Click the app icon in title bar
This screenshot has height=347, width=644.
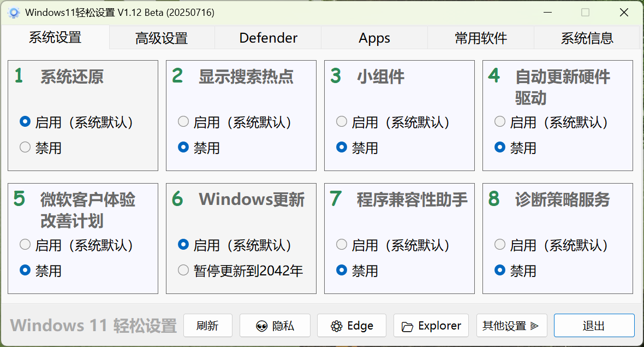[14, 13]
